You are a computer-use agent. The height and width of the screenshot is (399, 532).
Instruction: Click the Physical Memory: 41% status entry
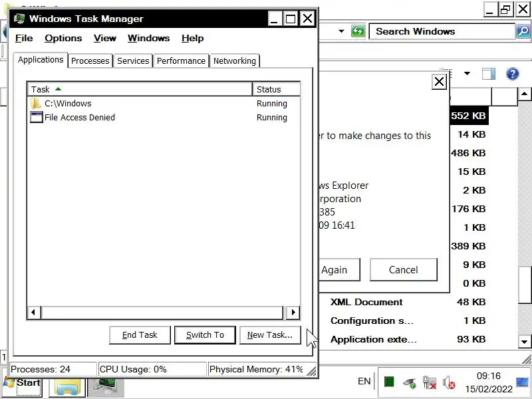pos(257,369)
